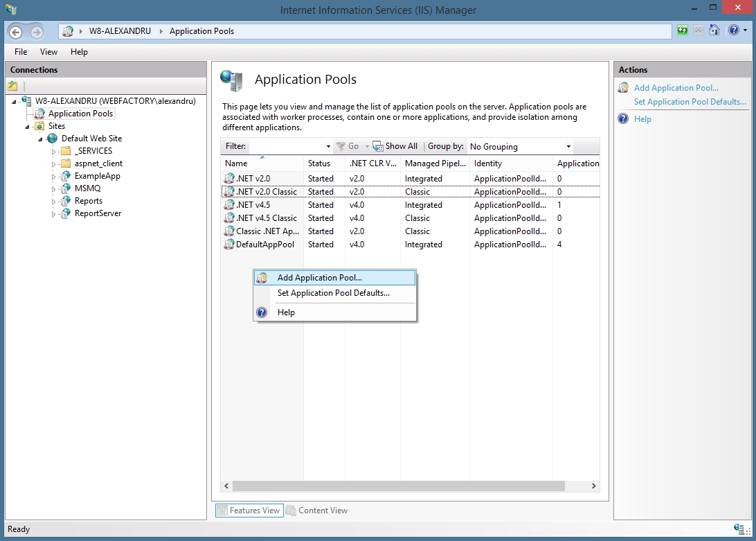This screenshot has width=756, height=541.
Task: Open the Group by dropdown
Action: pyautogui.click(x=568, y=147)
